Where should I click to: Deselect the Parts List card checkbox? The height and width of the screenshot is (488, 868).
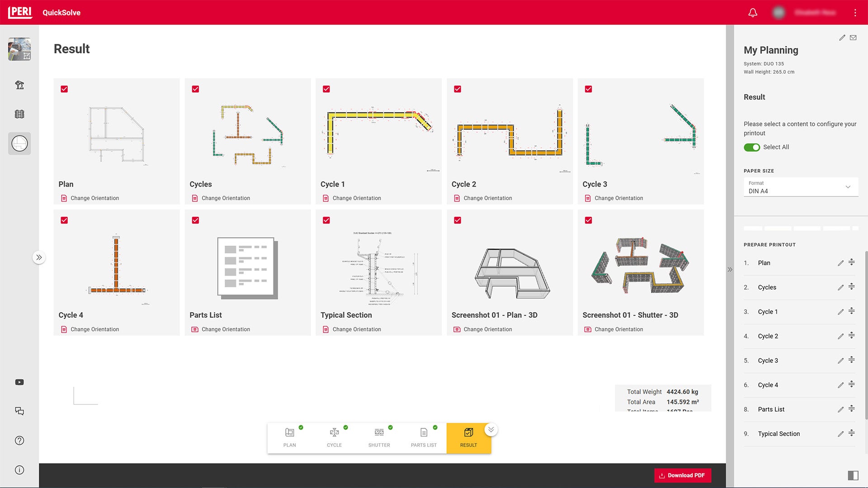pyautogui.click(x=195, y=220)
